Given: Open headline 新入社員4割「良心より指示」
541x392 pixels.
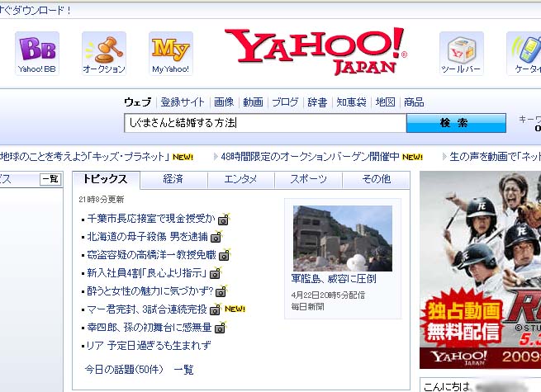Looking at the screenshot, I should 147,273.
